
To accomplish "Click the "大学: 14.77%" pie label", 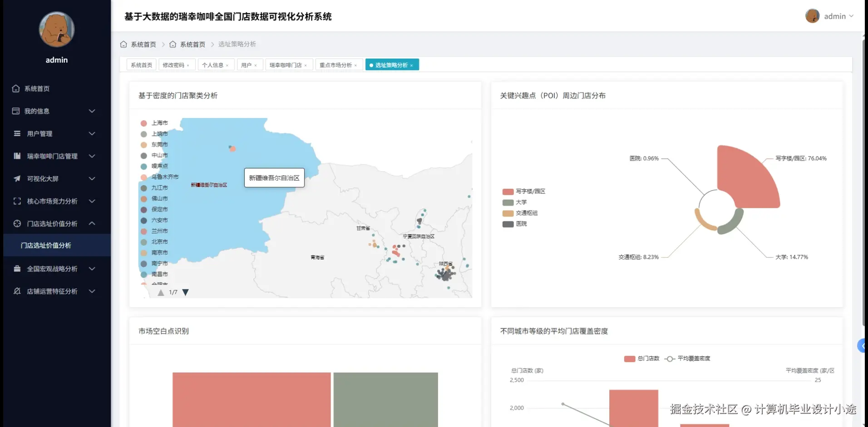I will [x=792, y=257].
